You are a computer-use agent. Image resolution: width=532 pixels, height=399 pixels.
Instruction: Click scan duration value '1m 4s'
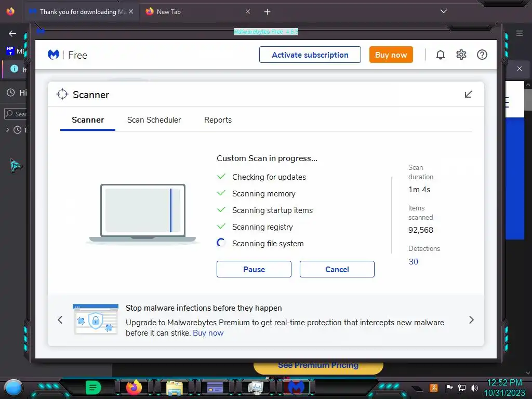[x=419, y=190]
